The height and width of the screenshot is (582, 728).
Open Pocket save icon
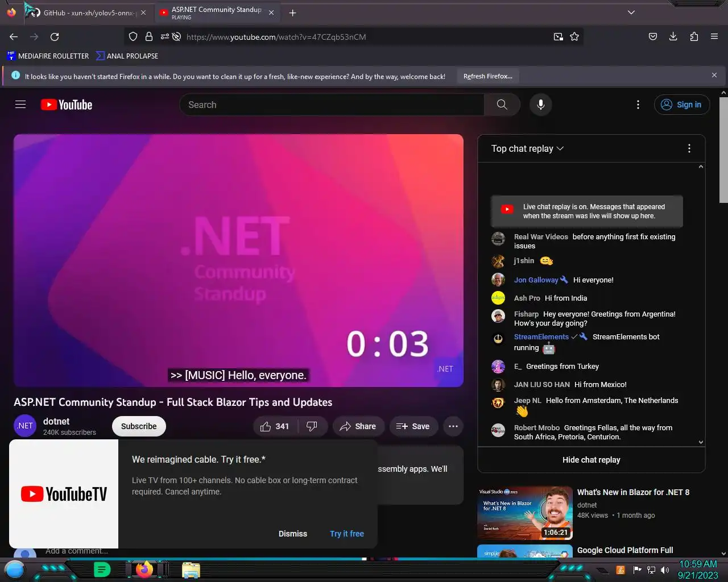pyautogui.click(x=653, y=37)
